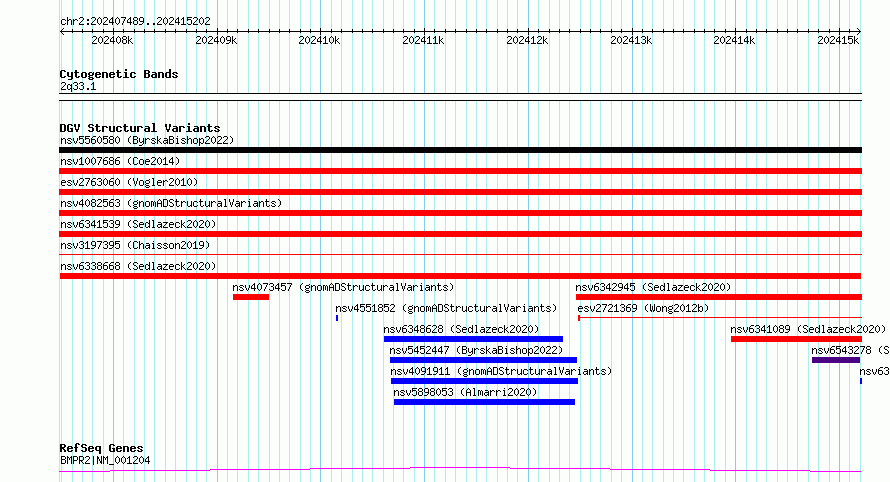Open nsv4551852 (gnomADStructuralVariants) label
Screen dimensions: 890x482
click(x=446, y=308)
